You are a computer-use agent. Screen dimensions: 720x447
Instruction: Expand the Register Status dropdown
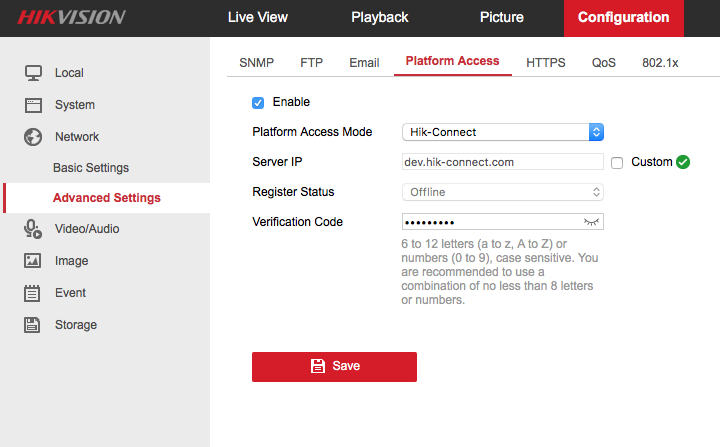coord(503,192)
